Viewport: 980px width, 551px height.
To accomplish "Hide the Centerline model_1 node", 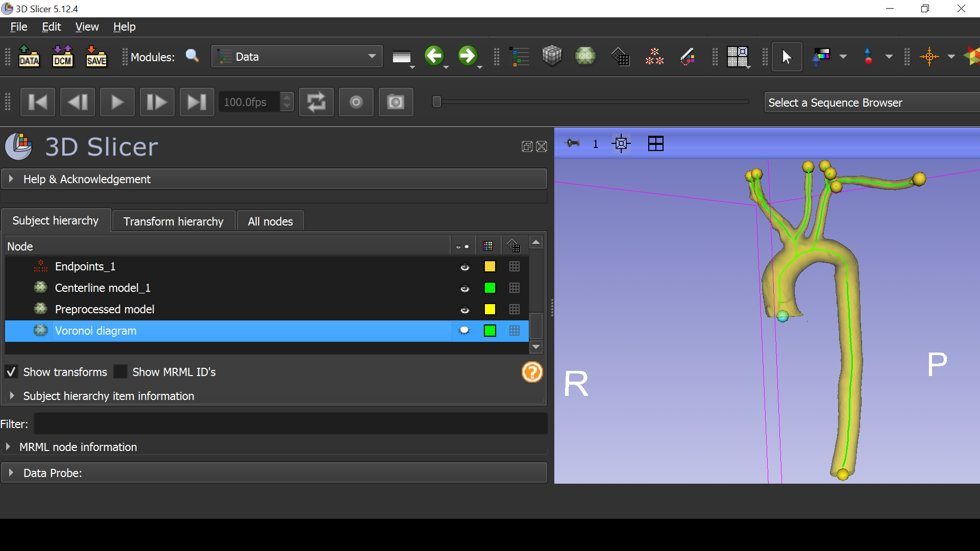I will point(464,288).
